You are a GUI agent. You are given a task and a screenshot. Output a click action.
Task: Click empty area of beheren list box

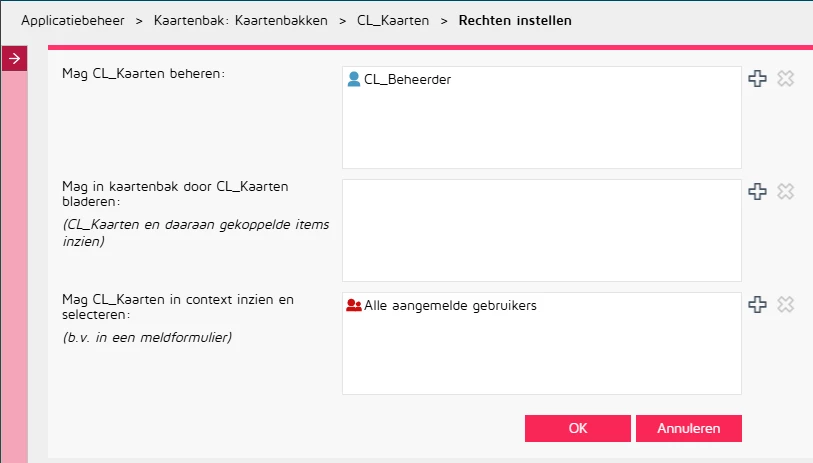coord(542,130)
